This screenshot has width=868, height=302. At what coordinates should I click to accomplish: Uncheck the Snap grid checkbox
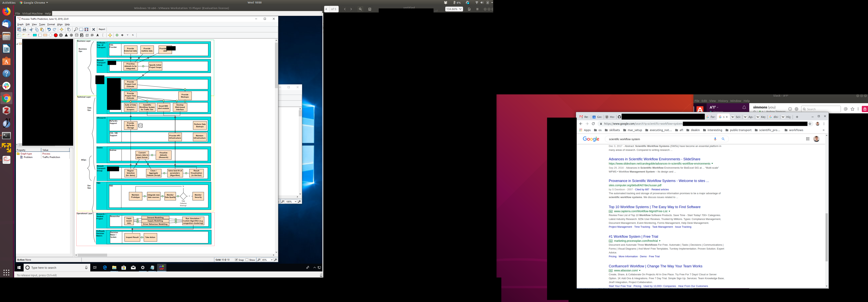coord(237,260)
